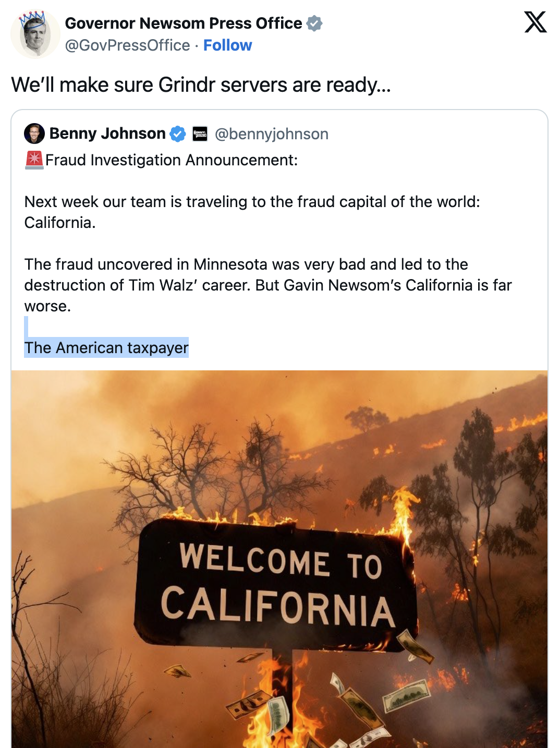This screenshot has width=560, height=748.
Task: Click the "Fraud Investigation Announcement" line
Action: pos(172,160)
